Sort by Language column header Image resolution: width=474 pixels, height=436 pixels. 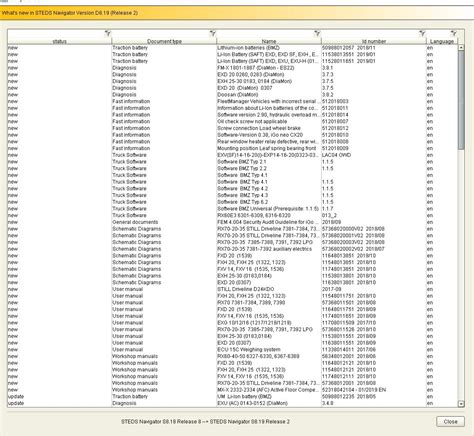click(x=442, y=41)
